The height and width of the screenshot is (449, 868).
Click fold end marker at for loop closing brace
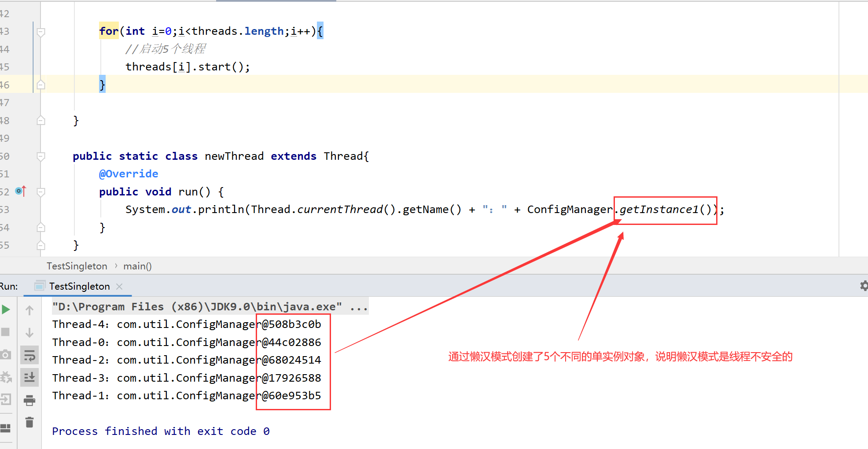pos(41,85)
